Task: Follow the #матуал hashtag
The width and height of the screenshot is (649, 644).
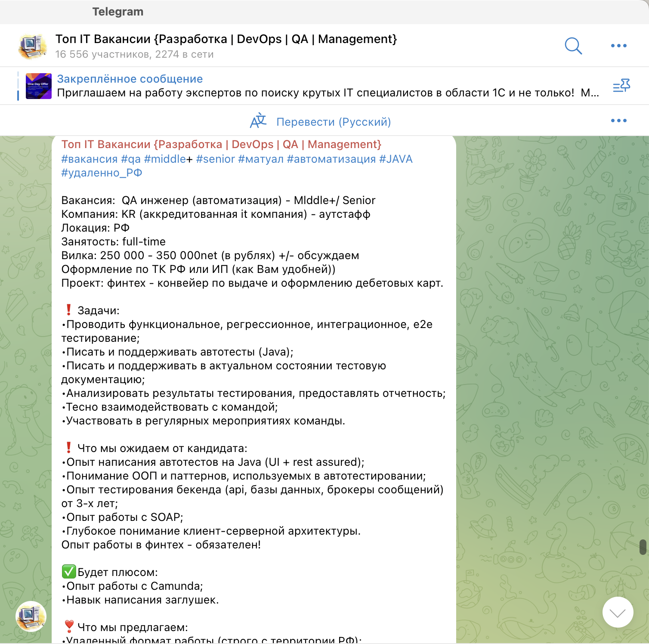Action: pos(261,159)
